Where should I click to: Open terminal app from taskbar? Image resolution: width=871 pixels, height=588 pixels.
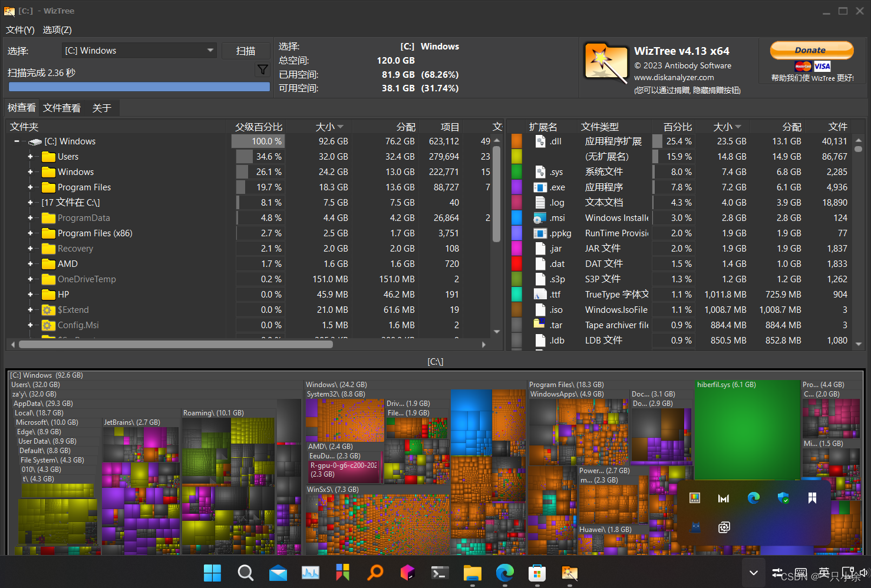(x=440, y=573)
